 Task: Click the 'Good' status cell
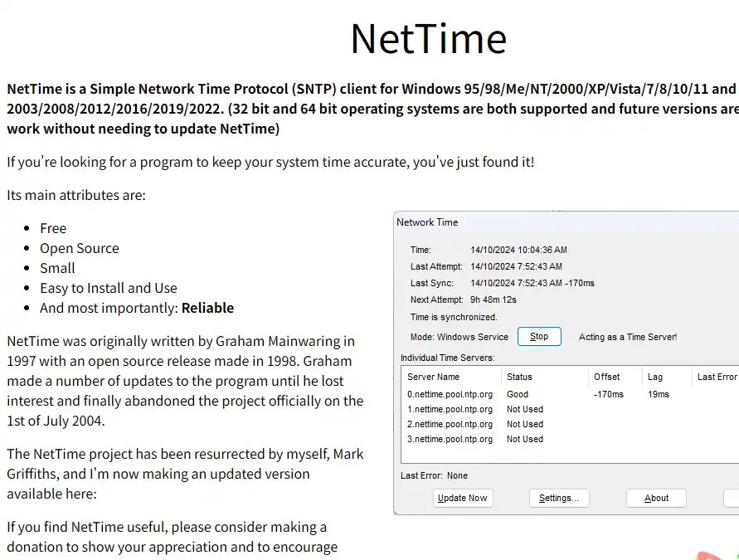[x=518, y=394]
